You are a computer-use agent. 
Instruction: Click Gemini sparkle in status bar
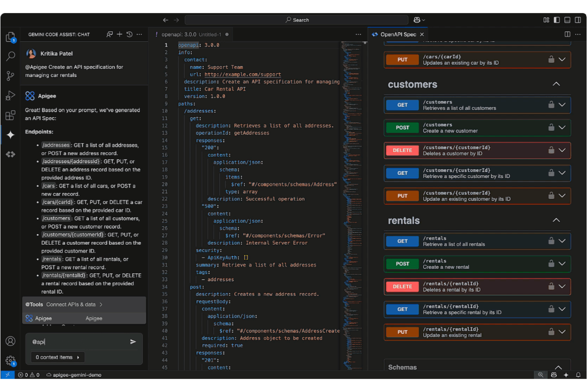tap(566, 375)
